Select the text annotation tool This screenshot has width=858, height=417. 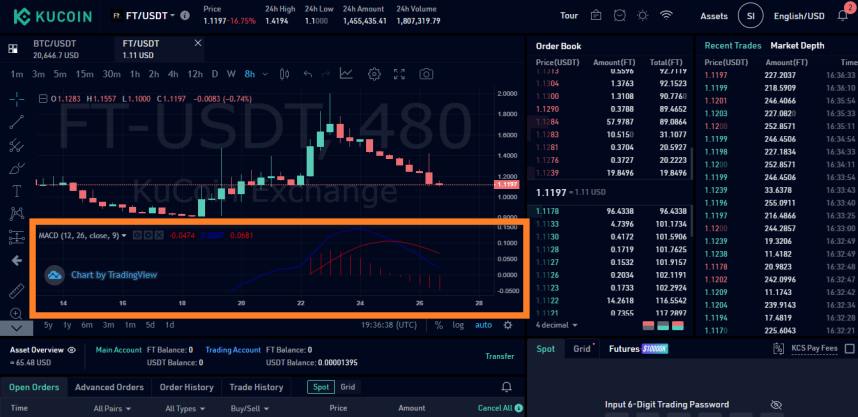pyautogui.click(x=16, y=191)
